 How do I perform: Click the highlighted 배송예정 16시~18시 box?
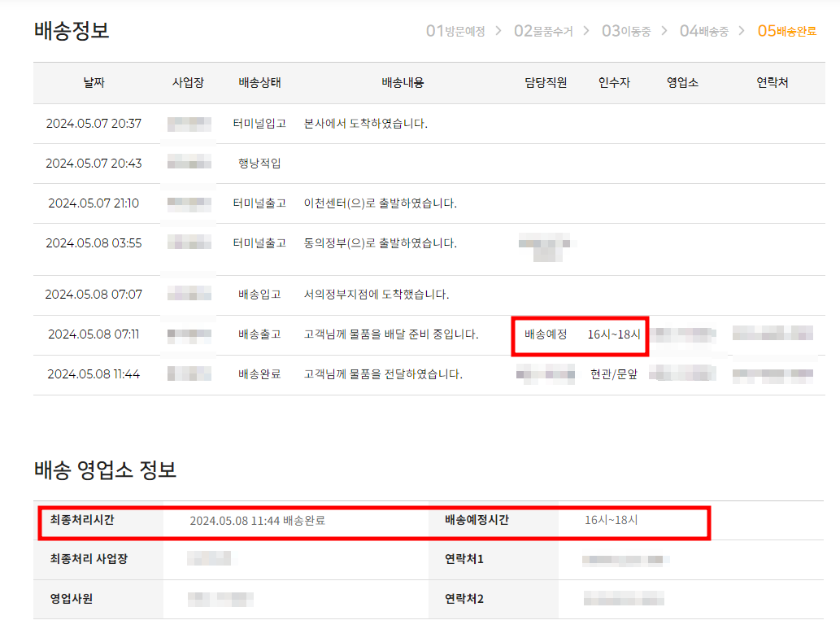pyautogui.click(x=579, y=336)
